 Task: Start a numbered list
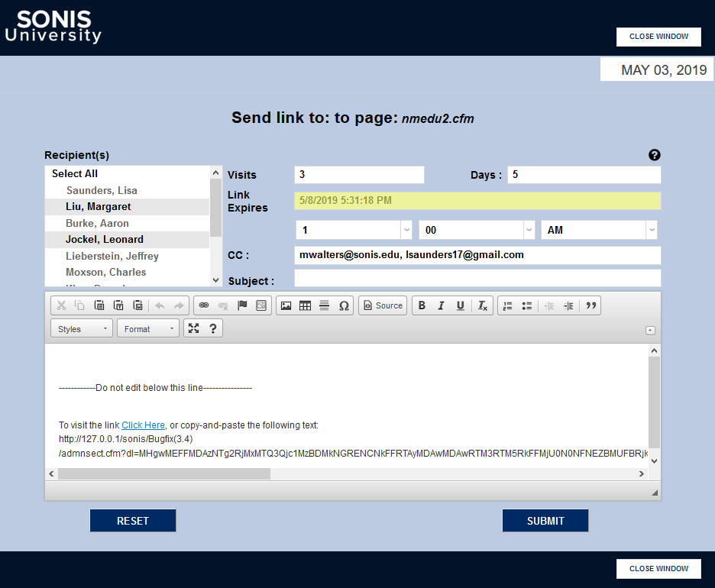coord(507,305)
